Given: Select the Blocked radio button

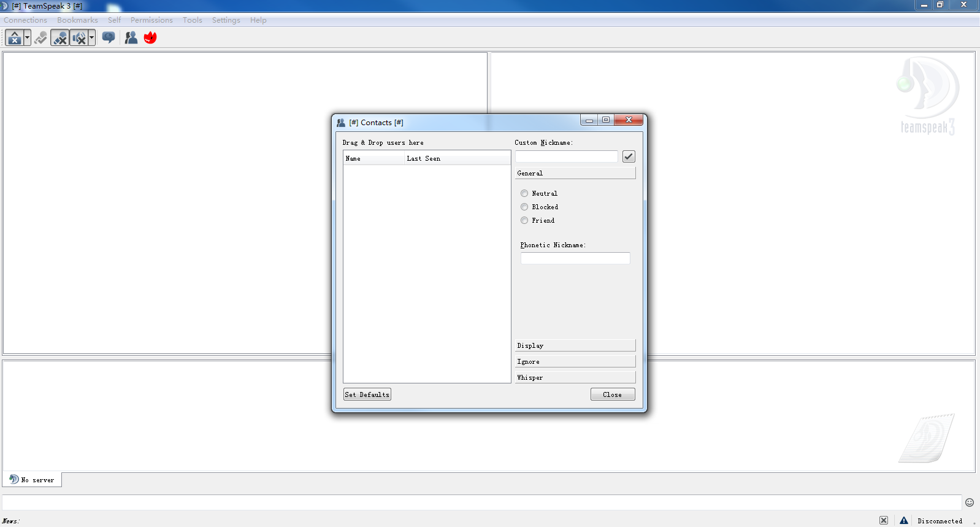Looking at the screenshot, I should coord(524,207).
